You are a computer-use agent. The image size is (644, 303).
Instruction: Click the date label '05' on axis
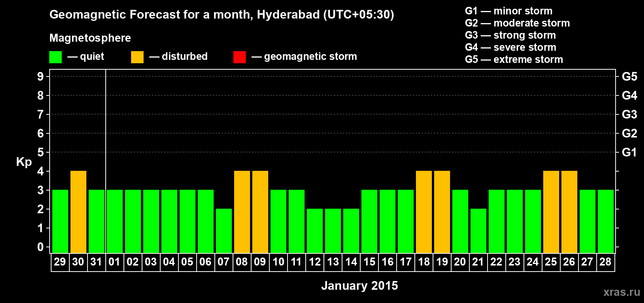[187, 262]
